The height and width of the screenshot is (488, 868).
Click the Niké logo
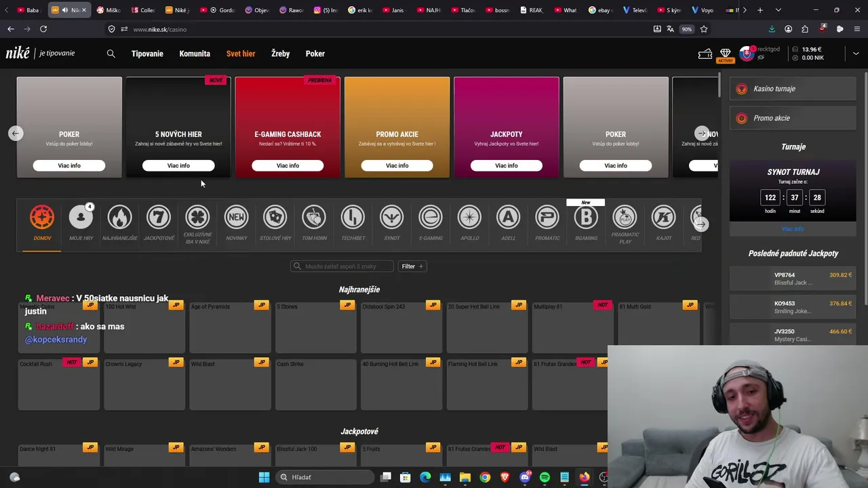18,54
